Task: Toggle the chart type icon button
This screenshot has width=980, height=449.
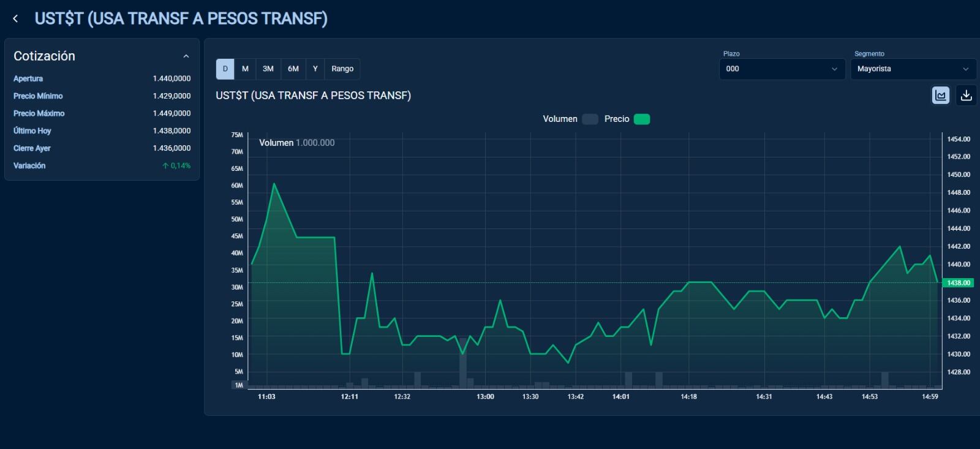Action: (940, 95)
